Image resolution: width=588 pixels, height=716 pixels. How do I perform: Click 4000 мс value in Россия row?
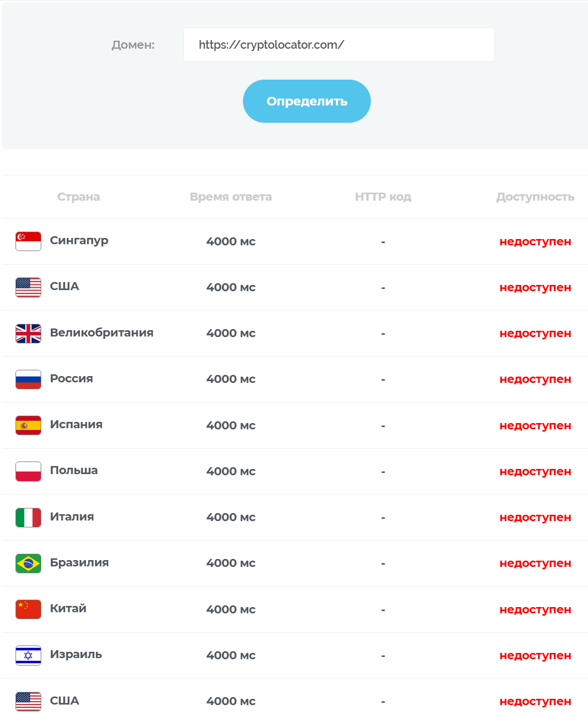(x=231, y=379)
